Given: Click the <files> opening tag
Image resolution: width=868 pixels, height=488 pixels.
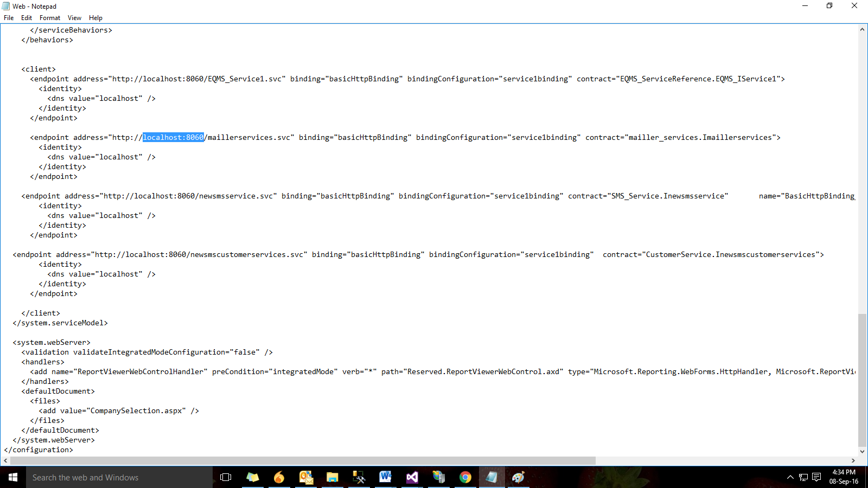Looking at the screenshot, I should point(45,401).
